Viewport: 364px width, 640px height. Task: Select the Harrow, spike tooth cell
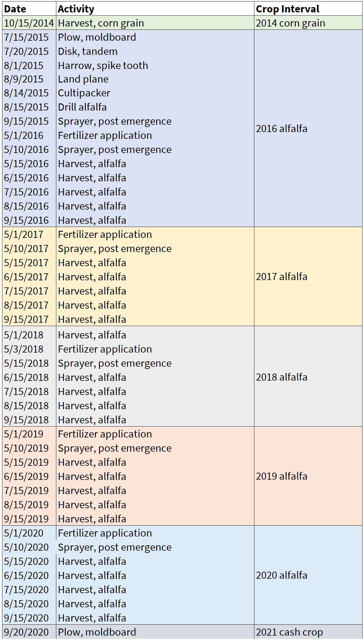103,65
